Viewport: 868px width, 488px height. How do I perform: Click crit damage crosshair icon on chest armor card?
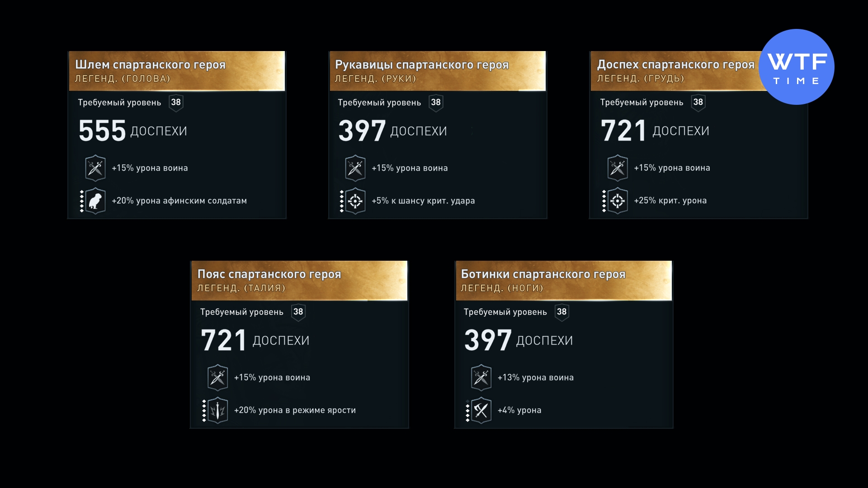(618, 201)
